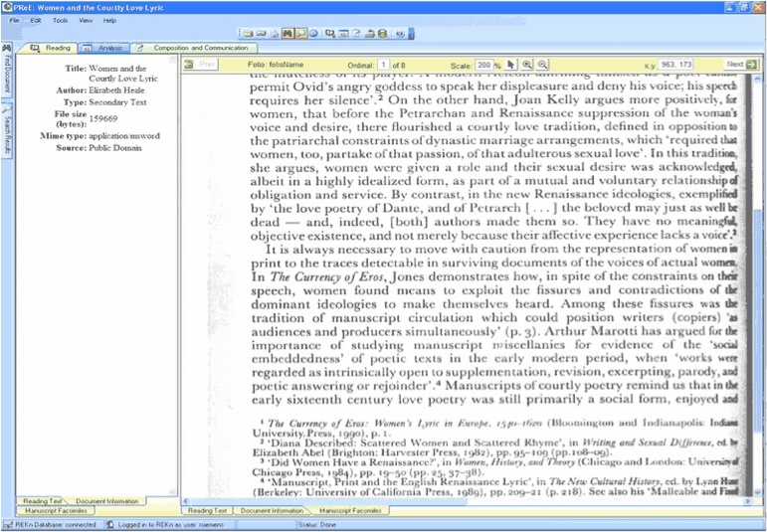Switch to Composition and Communication tab
The width and height of the screenshot is (767, 532).
[x=195, y=48]
